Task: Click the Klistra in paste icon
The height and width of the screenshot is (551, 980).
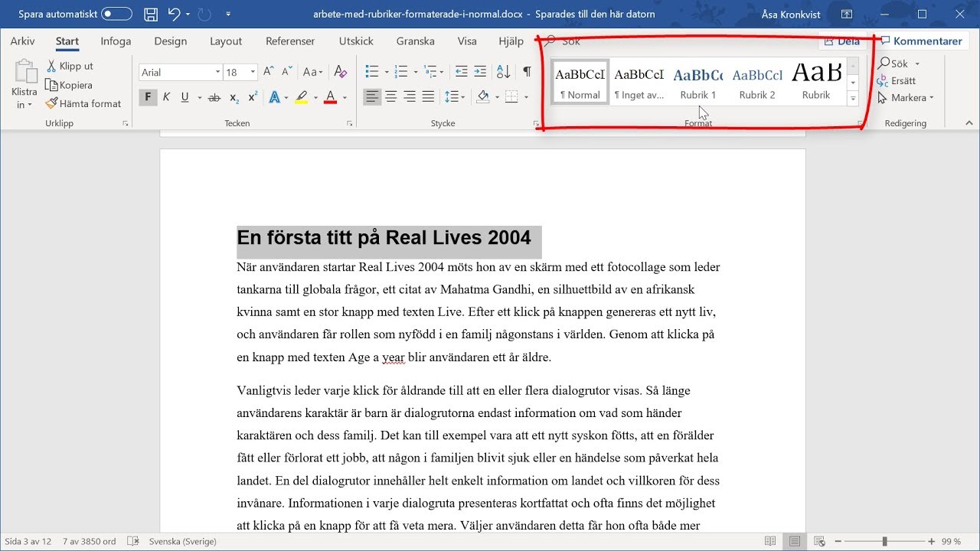Action: [x=24, y=73]
